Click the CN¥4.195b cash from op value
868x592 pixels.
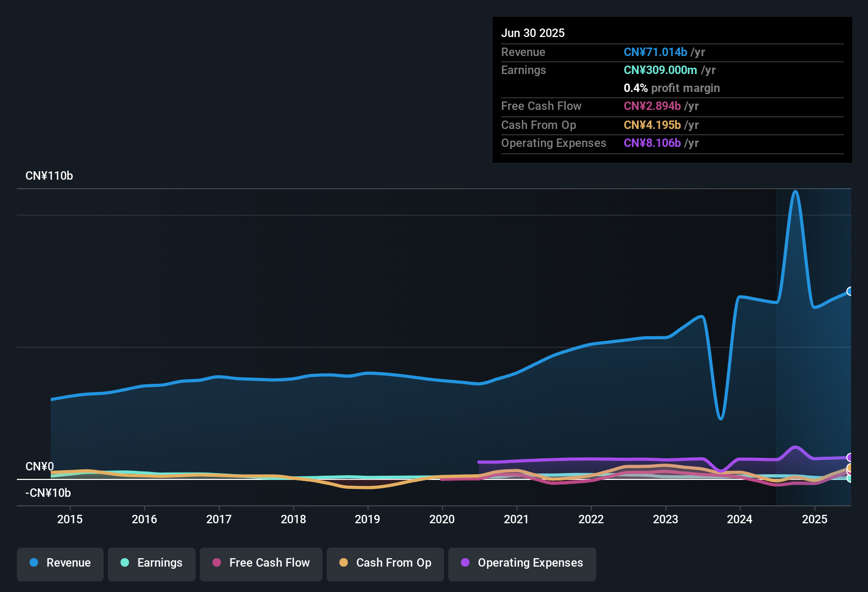coord(652,125)
